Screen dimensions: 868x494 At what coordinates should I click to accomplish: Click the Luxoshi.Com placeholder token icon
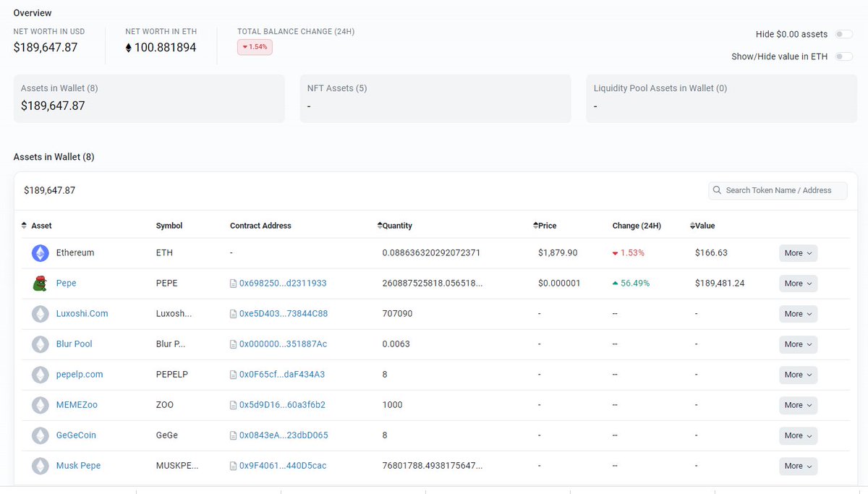[40, 314]
